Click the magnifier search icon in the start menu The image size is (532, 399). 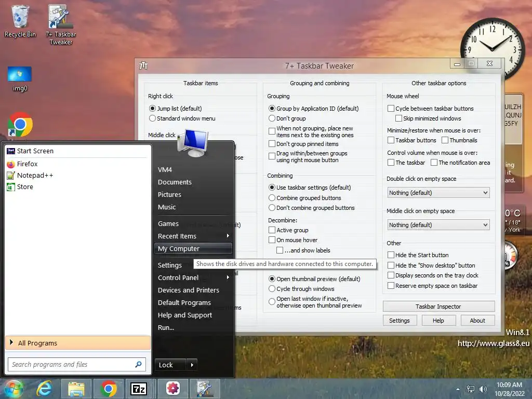click(x=138, y=364)
